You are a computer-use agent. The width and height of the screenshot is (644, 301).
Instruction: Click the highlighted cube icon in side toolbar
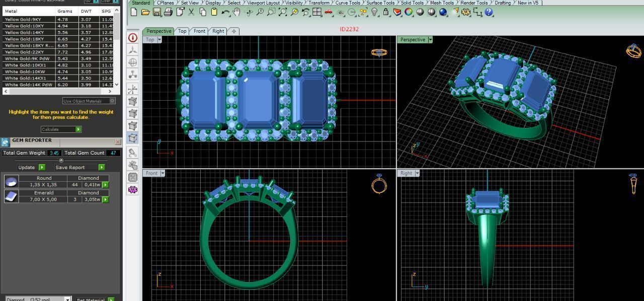[133, 138]
